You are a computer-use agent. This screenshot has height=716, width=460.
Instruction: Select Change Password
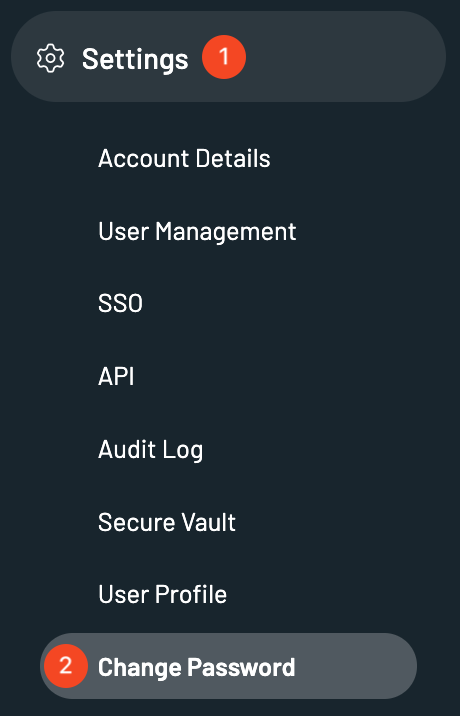(196, 668)
